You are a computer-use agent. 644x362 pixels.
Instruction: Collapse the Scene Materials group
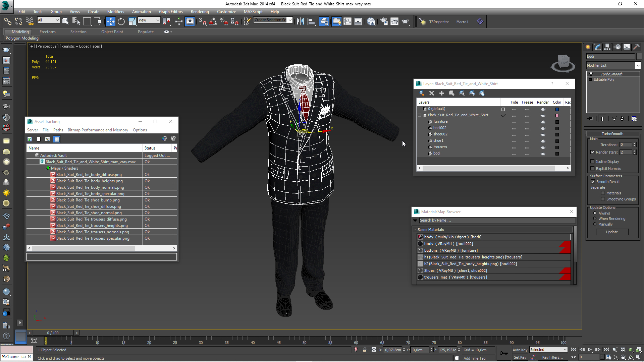[415, 230]
